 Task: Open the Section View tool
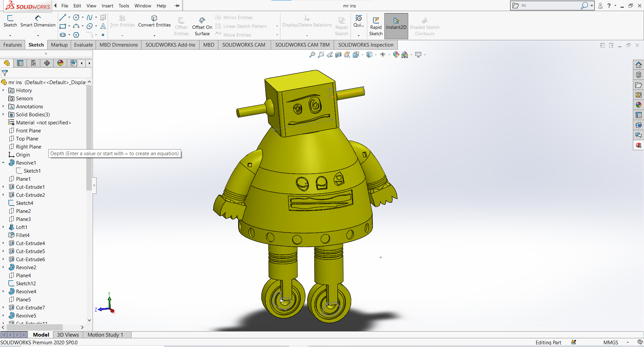tap(338, 55)
